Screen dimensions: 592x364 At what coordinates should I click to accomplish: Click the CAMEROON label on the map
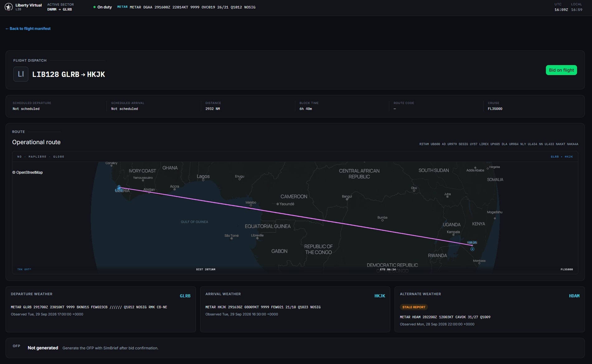pyautogui.click(x=294, y=196)
